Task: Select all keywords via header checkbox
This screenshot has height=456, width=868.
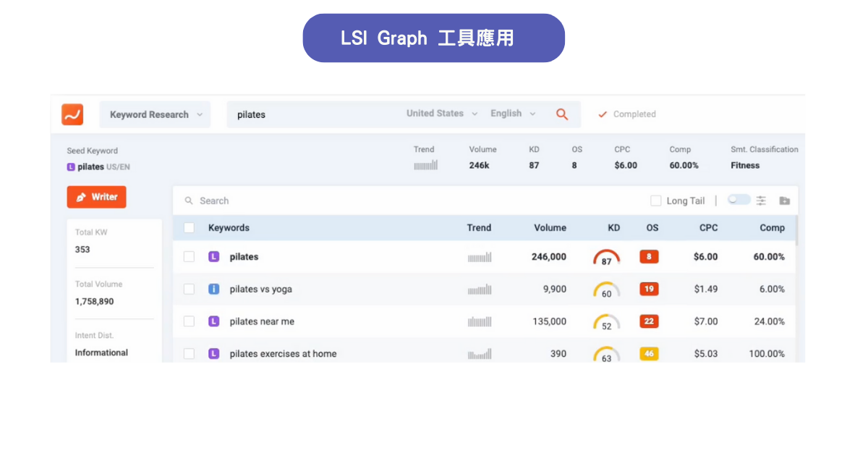Action: [x=189, y=227]
